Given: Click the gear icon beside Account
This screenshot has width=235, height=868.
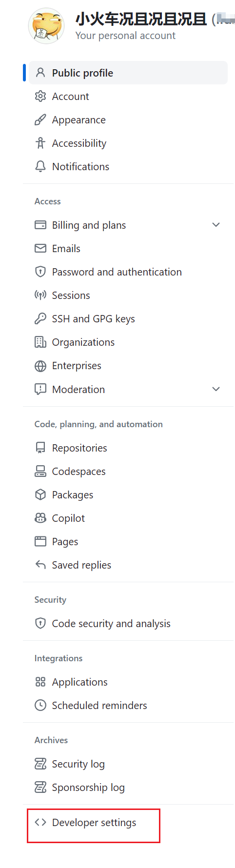Looking at the screenshot, I should pos(40,96).
